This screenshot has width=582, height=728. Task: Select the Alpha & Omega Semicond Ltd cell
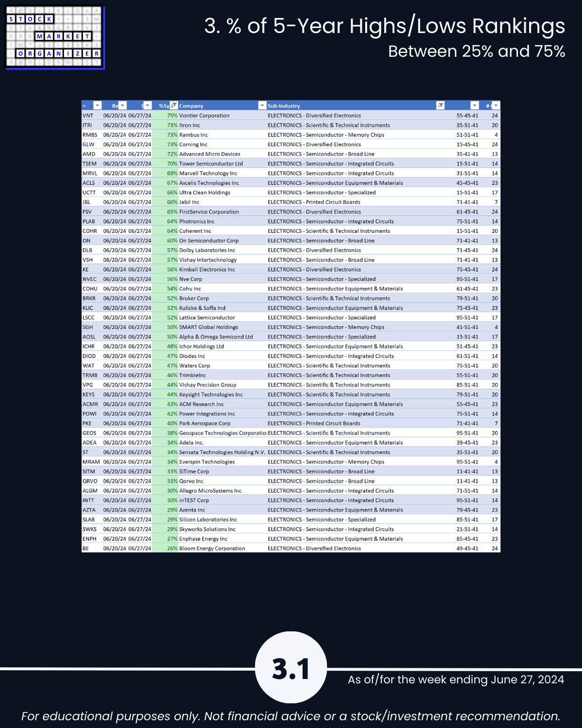point(216,336)
